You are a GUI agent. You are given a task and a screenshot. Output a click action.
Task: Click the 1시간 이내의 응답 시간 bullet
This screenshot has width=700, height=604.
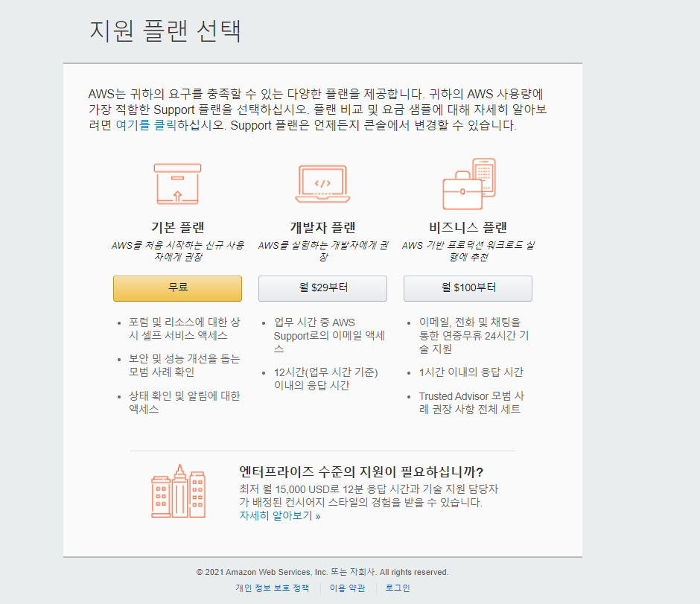(x=471, y=372)
